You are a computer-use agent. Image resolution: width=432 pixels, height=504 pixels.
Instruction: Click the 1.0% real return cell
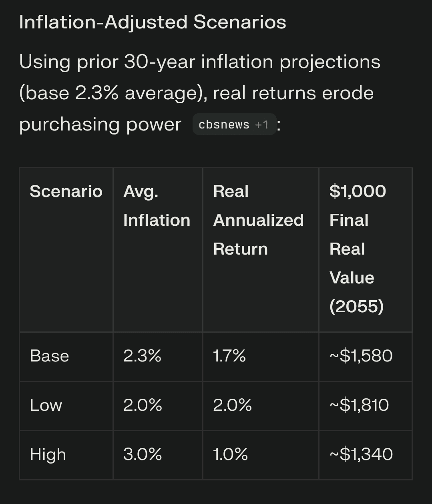pos(231,454)
